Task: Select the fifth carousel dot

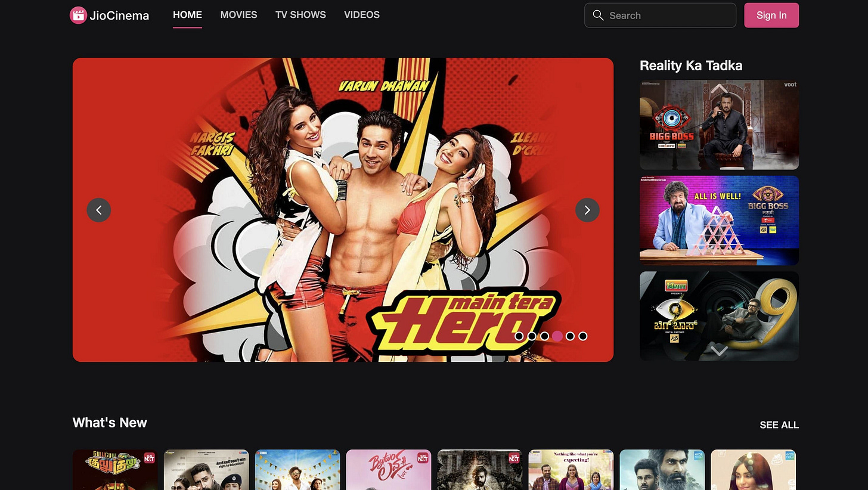Action: tap(570, 336)
